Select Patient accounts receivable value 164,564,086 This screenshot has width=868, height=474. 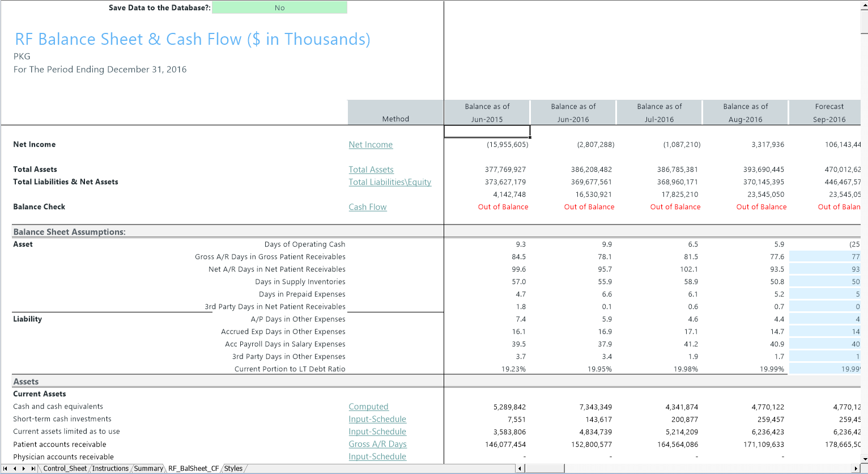click(678, 444)
